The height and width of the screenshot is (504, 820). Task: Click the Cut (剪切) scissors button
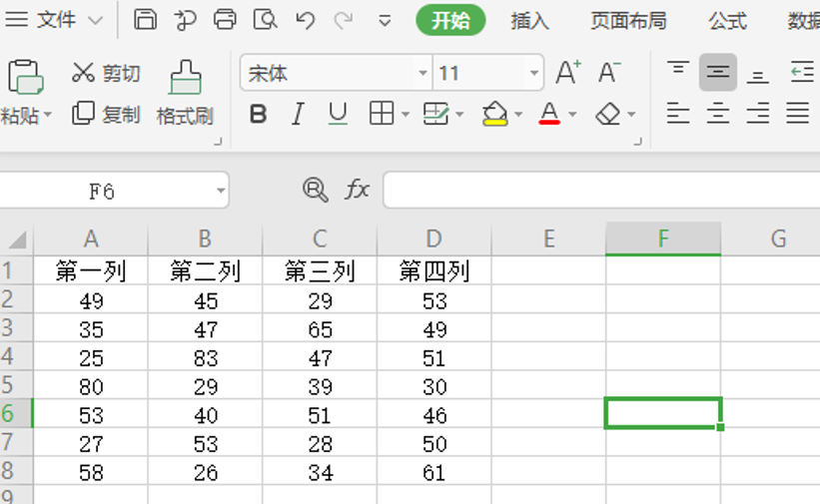coord(106,73)
